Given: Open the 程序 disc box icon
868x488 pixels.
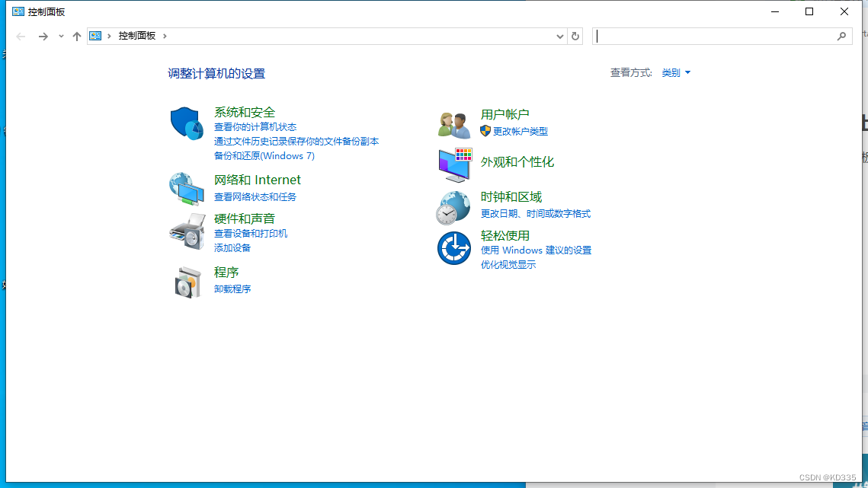Looking at the screenshot, I should tap(187, 282).
